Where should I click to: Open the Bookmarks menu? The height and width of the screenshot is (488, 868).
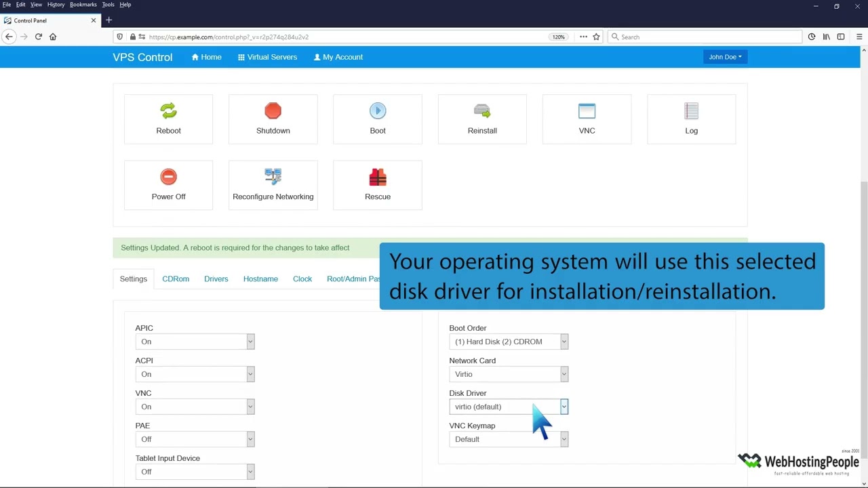(83, 5)
